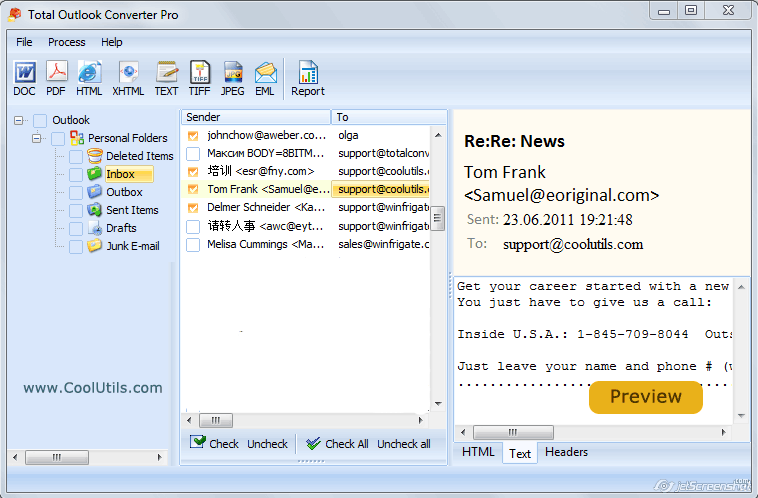758x498 pixels.
Task: Switch to the HTML preview tab
Action: [x=478, y=452]
